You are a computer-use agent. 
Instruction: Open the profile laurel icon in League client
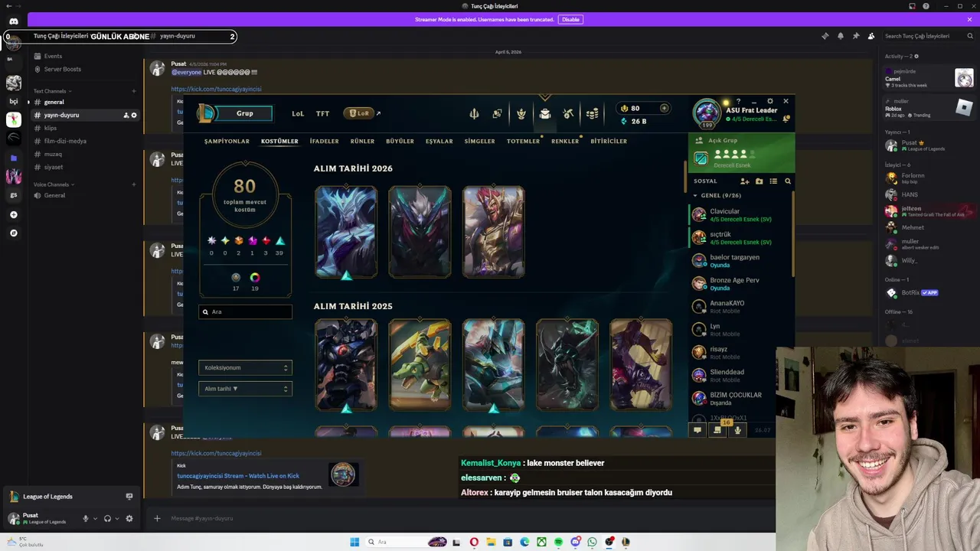(x=521, y=113)
